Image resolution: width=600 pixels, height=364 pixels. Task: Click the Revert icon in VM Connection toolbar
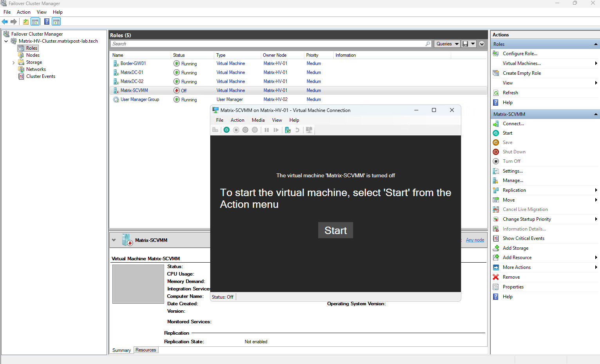297,130
